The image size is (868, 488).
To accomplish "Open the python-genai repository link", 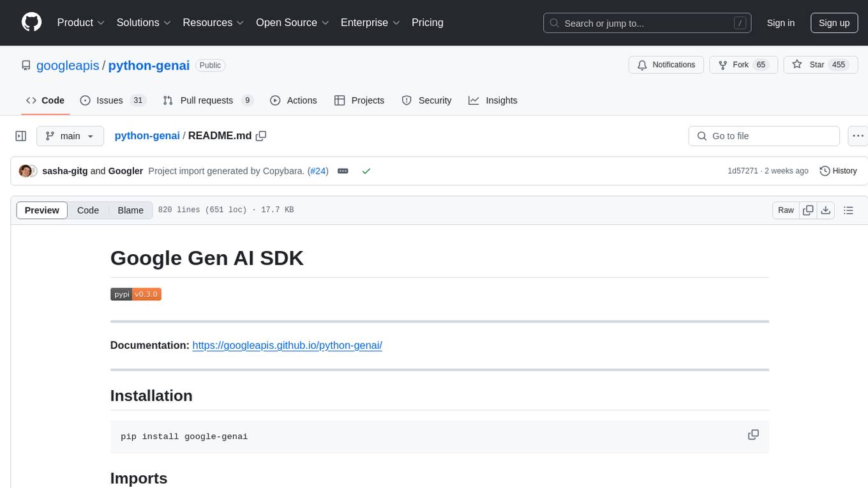I will point(149,65).
